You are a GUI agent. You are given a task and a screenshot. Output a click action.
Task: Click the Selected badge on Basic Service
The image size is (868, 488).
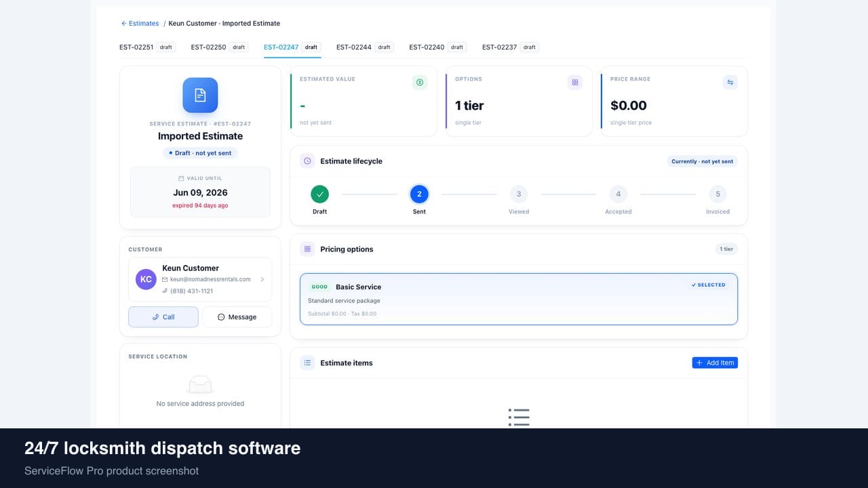pos(709,285)
